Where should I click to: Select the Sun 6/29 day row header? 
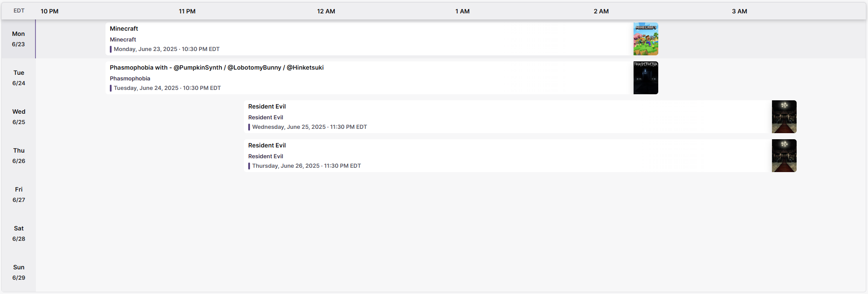(19, 272)
